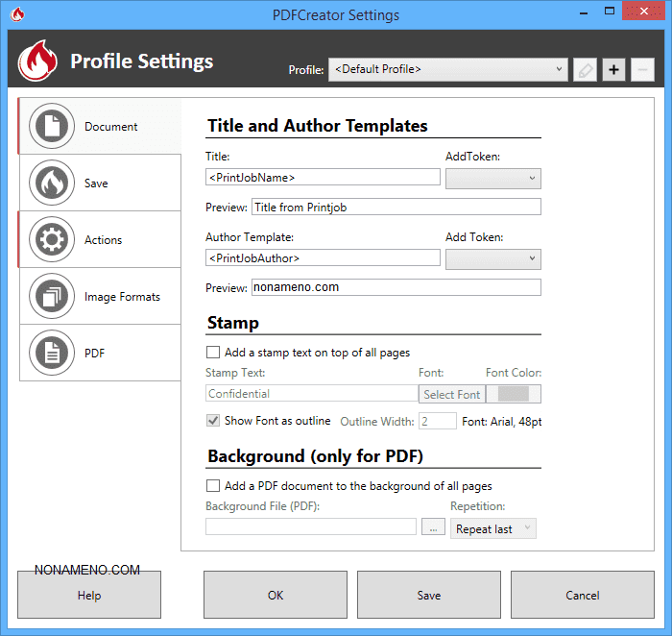Toggle Show Font as outline checkbox
Viewport: 672px width, 636px height.
point(213,421)
